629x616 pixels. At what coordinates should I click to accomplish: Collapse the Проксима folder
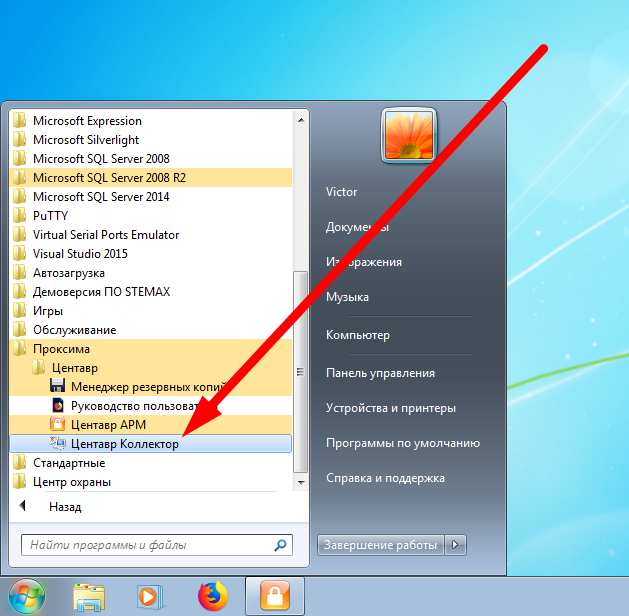coord(150,349)
